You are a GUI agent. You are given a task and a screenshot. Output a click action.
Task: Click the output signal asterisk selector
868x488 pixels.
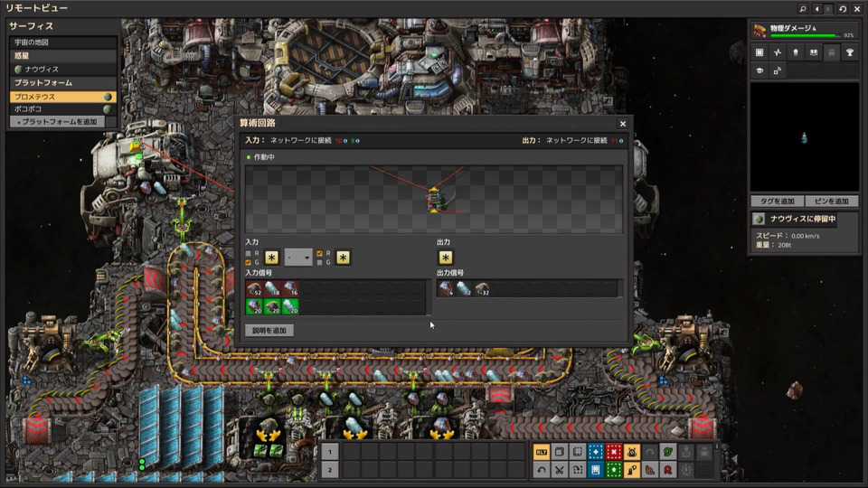point(446,258)
